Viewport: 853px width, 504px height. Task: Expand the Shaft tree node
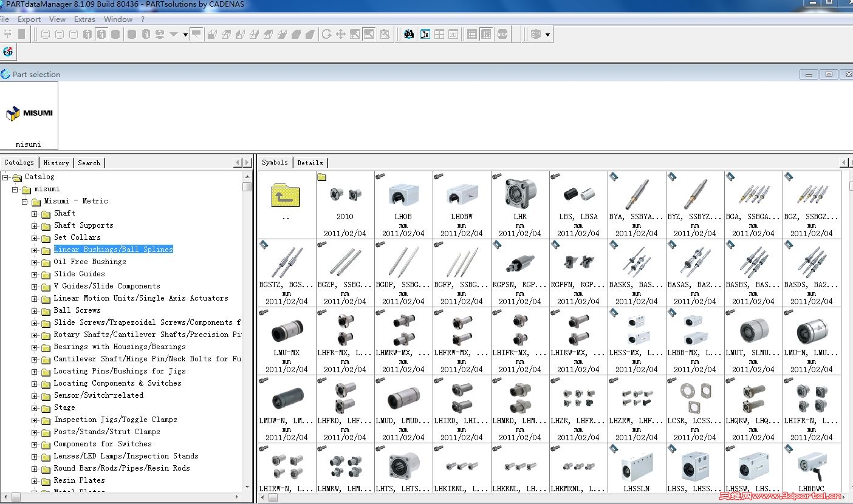(35, 214)
